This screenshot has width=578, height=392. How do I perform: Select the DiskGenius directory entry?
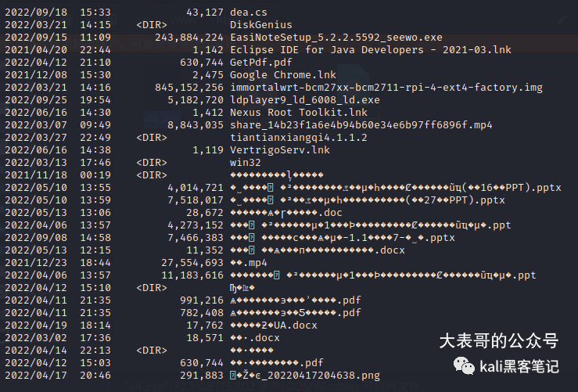[261, 25]
